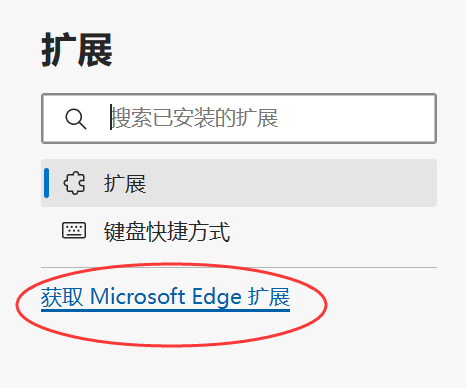Click the blue active indicator beside 扩展

tap(47, 183)
